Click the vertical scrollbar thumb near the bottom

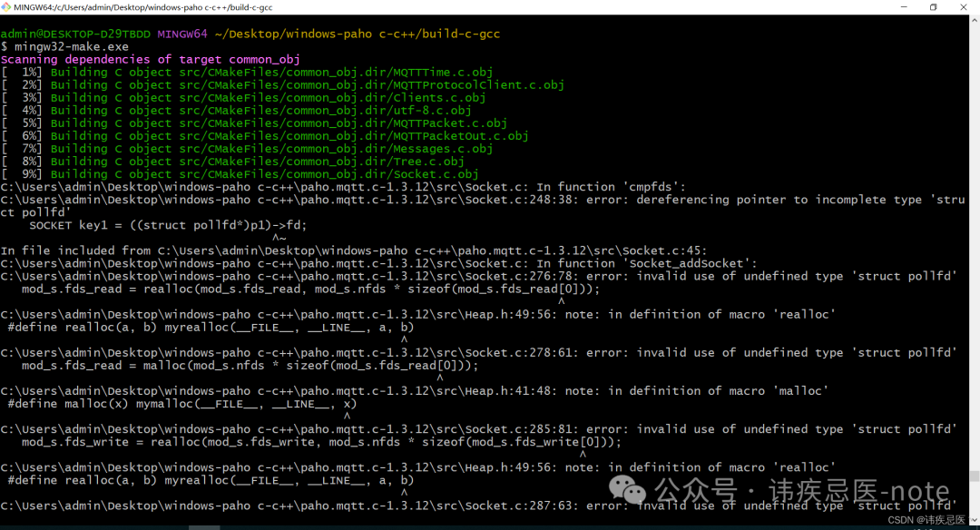click(975, 476)
